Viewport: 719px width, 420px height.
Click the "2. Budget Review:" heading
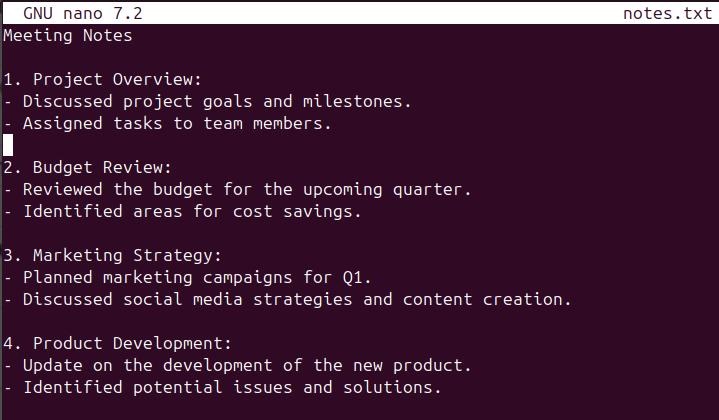pos(87,167)
